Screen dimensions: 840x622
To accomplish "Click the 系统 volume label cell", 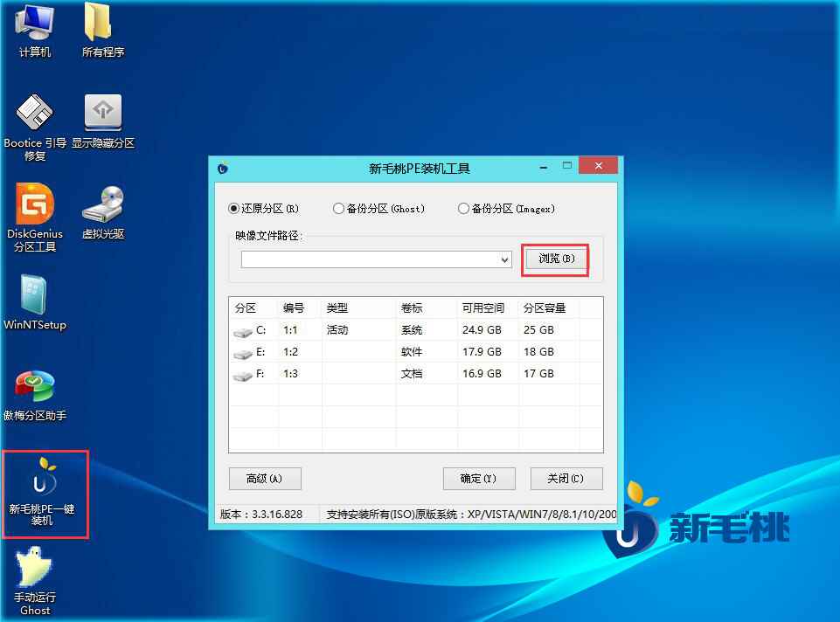I will click(x=412, y=330).
